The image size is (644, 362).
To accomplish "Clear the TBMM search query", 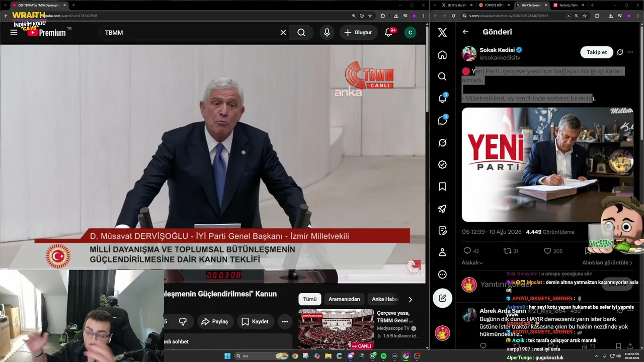I will (283, 33).
